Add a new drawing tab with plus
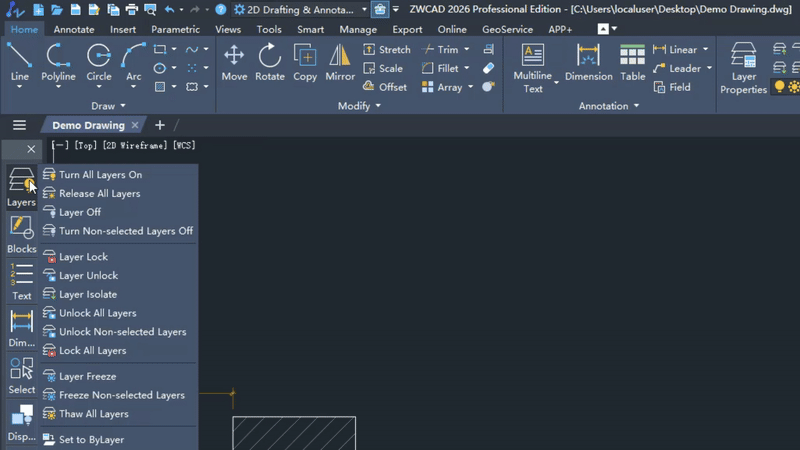 point(160,125)
